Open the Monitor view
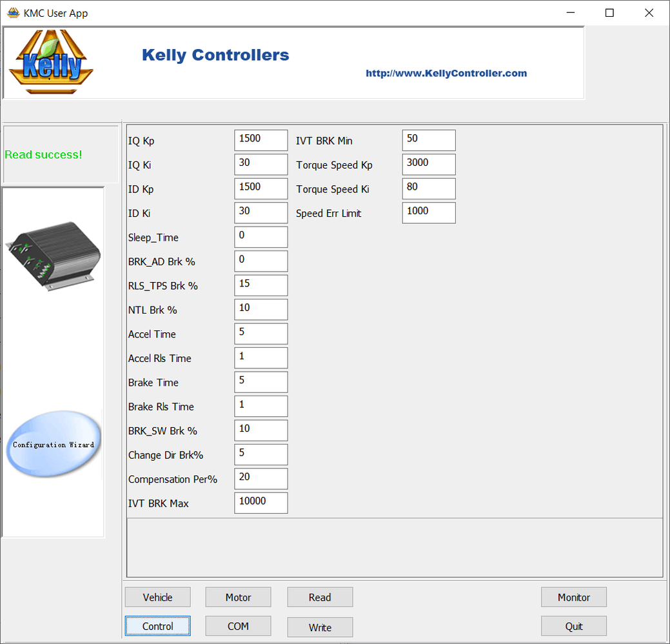Screen dimensions: 670x644 (574, 597)
